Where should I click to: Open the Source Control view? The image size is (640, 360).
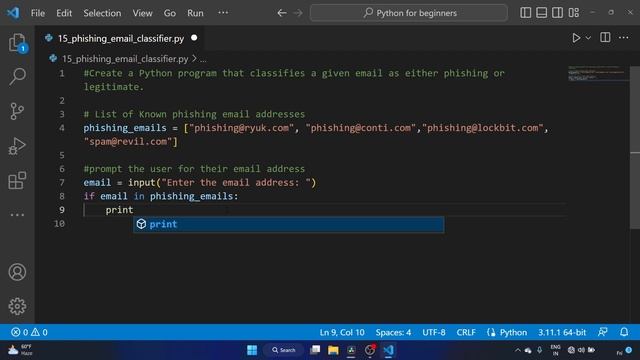pyautogui.click(x=17, y=111)
